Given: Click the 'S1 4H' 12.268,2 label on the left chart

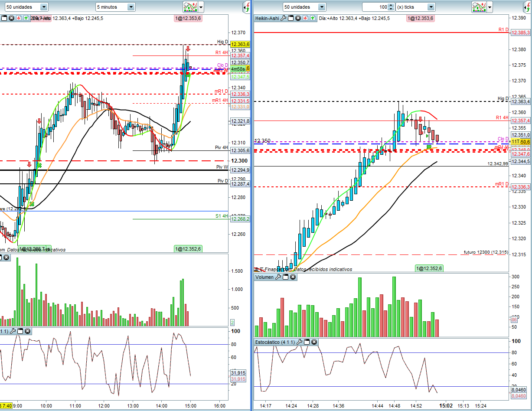Looking at the screenshot, I should click(x=240, y=219).
